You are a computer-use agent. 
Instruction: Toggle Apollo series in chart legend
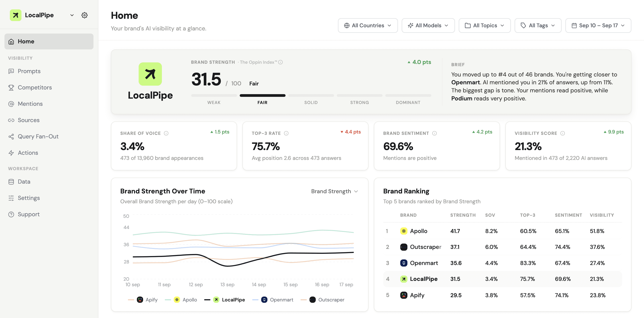point(181,299)
